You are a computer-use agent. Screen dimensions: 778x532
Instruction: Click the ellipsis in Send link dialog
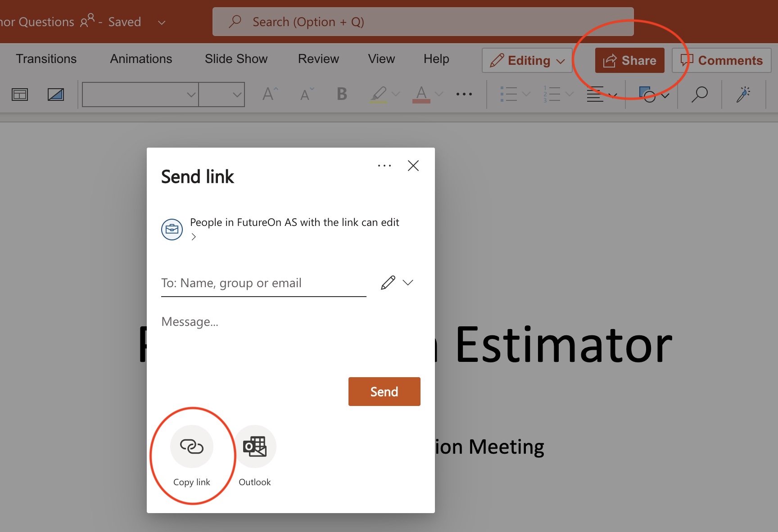pyautogui.click(x=384, y=166)
